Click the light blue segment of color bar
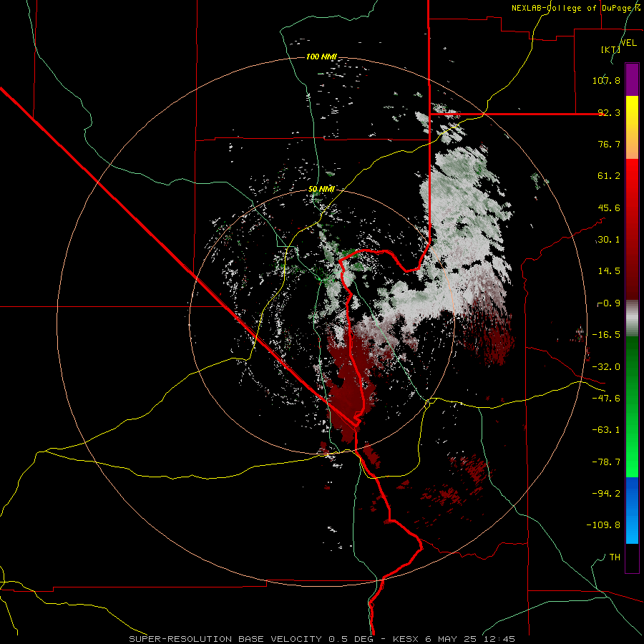The width and height of the screenshot is (644, 644). (632, 510)
